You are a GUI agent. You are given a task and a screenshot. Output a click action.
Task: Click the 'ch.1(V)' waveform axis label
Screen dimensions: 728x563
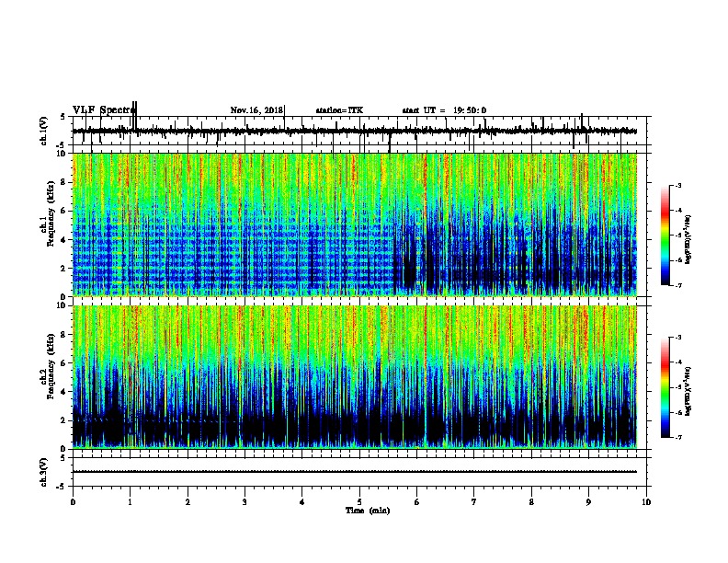[43, 131]
